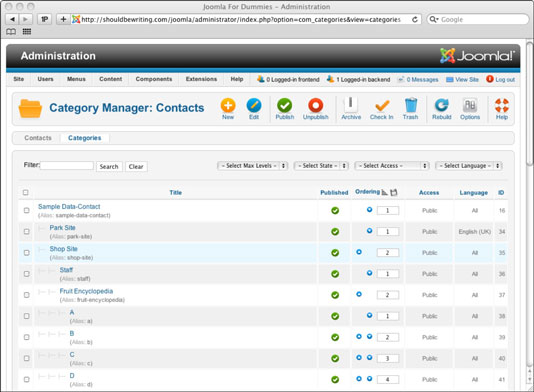534x392 pixels.
Task: Open the Select Access dropdown
Action: click(x=392, y=166)
